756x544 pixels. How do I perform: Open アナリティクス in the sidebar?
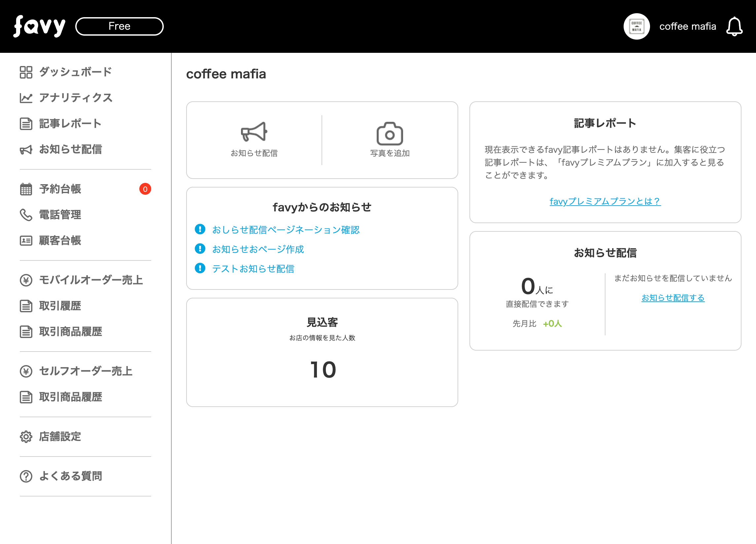[x=76, y=98]
